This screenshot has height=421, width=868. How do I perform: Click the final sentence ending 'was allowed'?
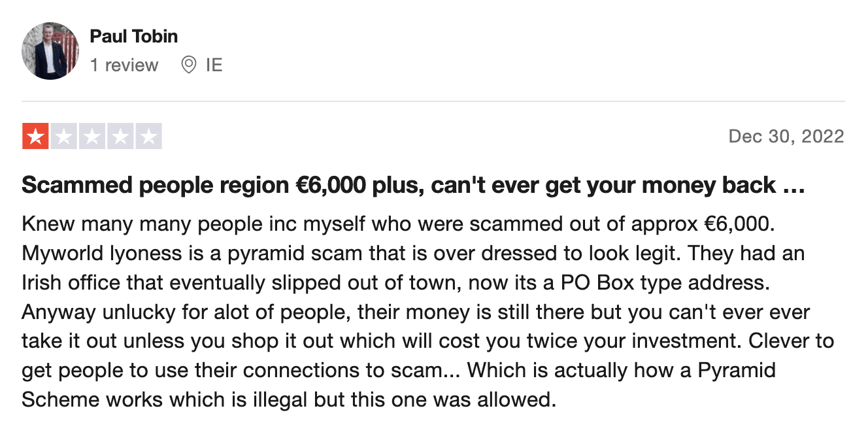(x=288, y=399)
